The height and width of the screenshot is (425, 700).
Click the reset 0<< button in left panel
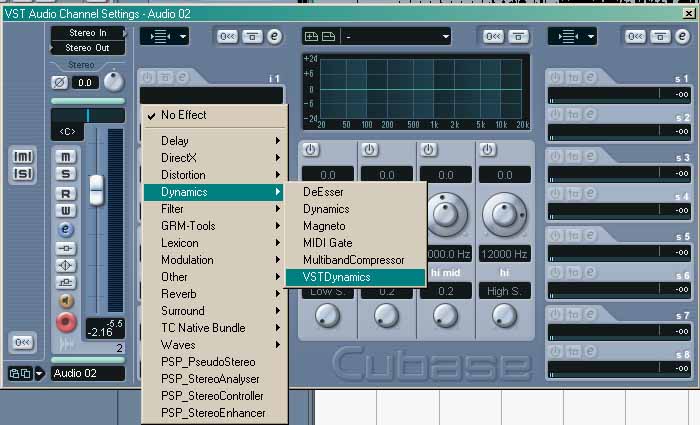[x=23, y=342]
